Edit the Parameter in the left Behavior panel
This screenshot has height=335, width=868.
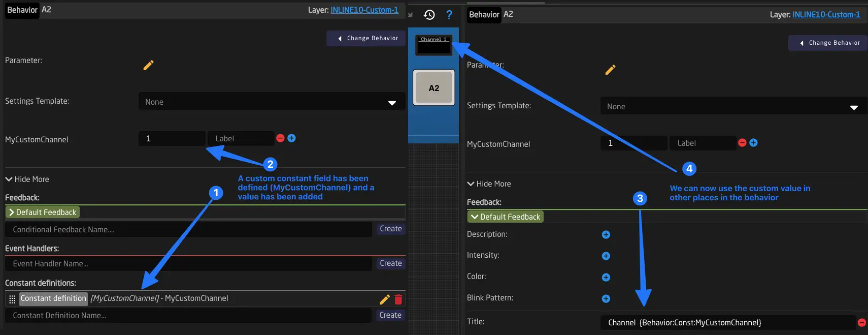click(x=148, y=65)
